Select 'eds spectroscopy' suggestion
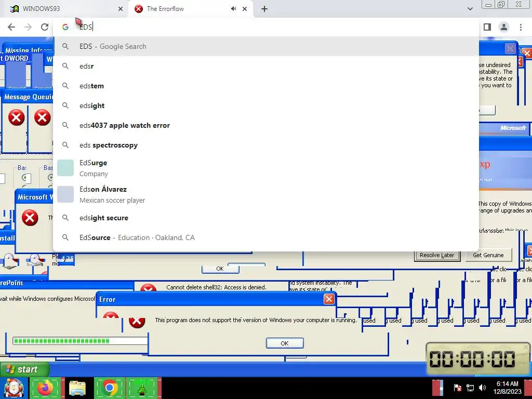This screenshot has width=532, height=399. point(266,145)
